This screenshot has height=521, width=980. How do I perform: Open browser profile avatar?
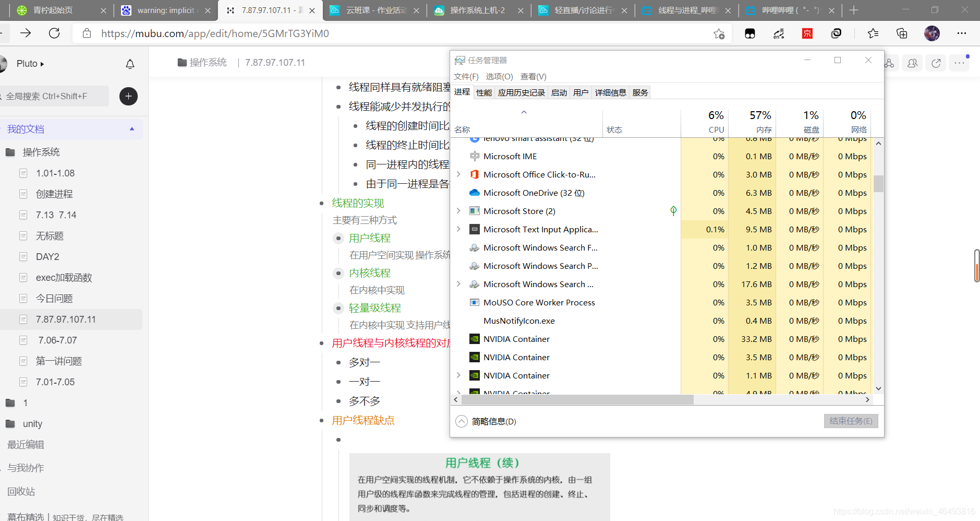click(x=932, y=33)
